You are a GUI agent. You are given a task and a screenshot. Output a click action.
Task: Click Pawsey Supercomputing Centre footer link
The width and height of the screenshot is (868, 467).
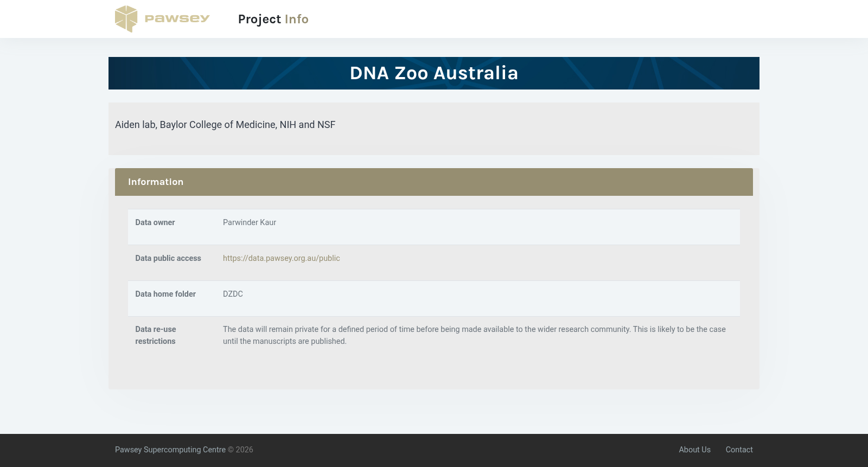170,450
